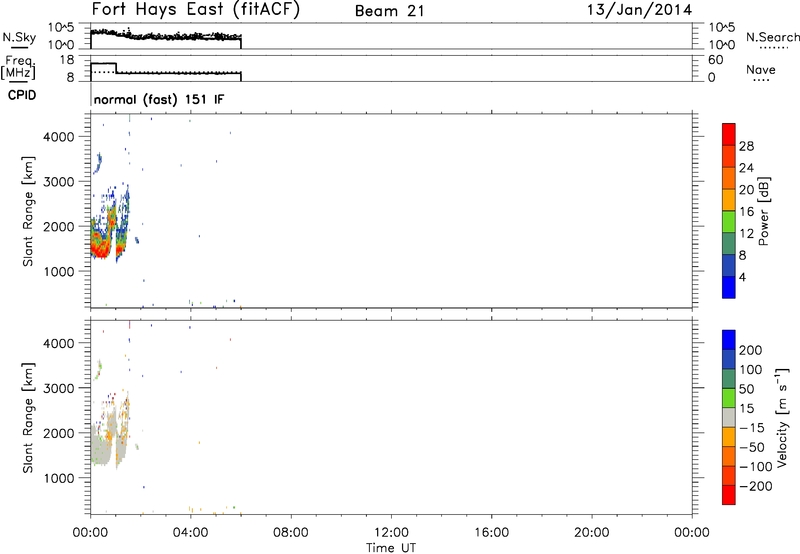This screenshot has height=554, width=800.
Task: Click 'Slant Range [km]' on the power panel
Action: coord(28,211)
